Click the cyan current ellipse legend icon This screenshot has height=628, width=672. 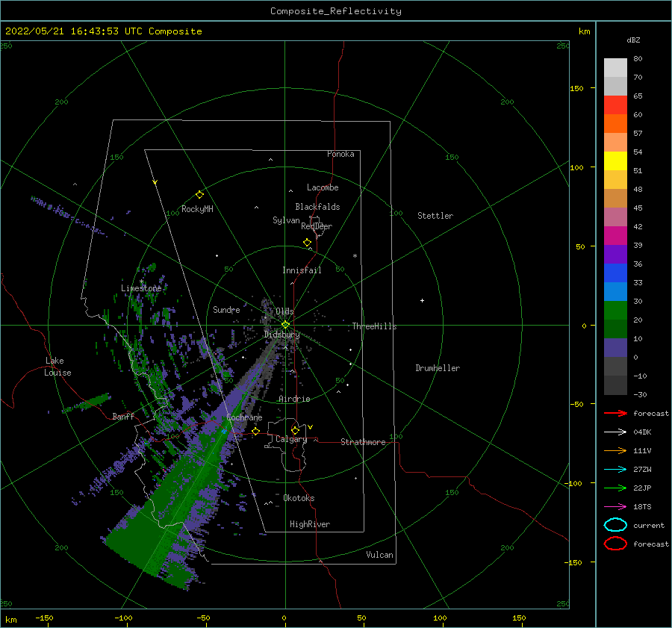pyautogui.click(x=615, y=525)
